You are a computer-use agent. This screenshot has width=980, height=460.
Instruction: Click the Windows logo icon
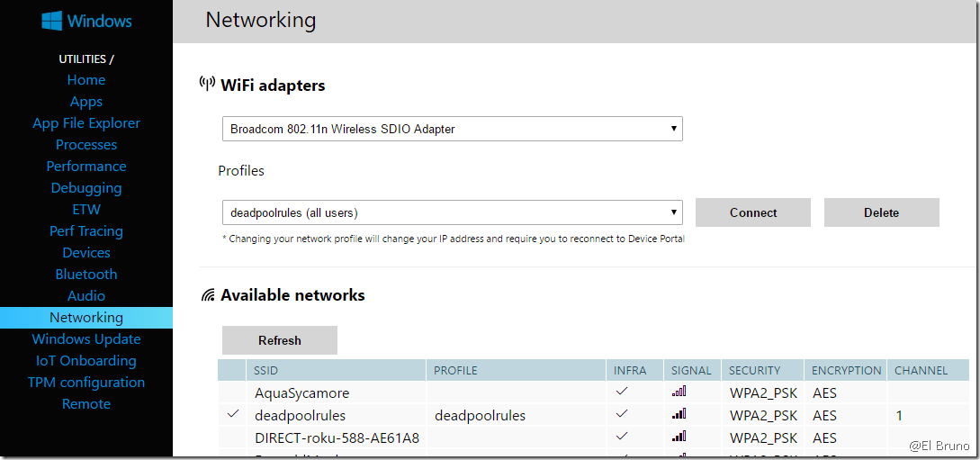pos(51,21)
